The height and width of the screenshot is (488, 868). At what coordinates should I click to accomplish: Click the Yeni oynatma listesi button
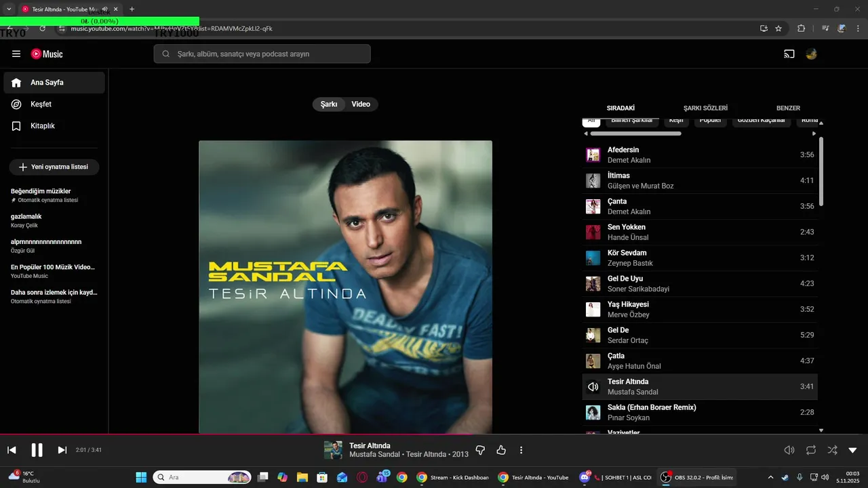(54, 167)
